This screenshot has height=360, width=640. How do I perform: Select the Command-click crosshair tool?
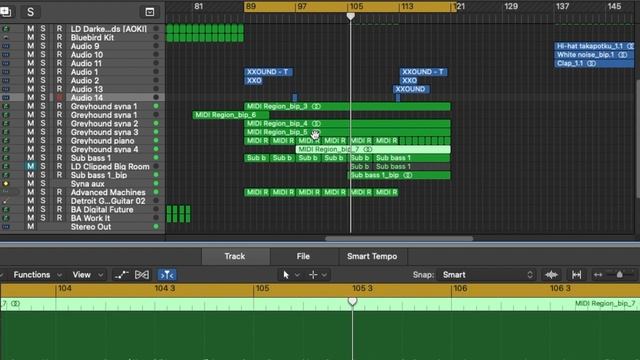[x=313, y=275]
